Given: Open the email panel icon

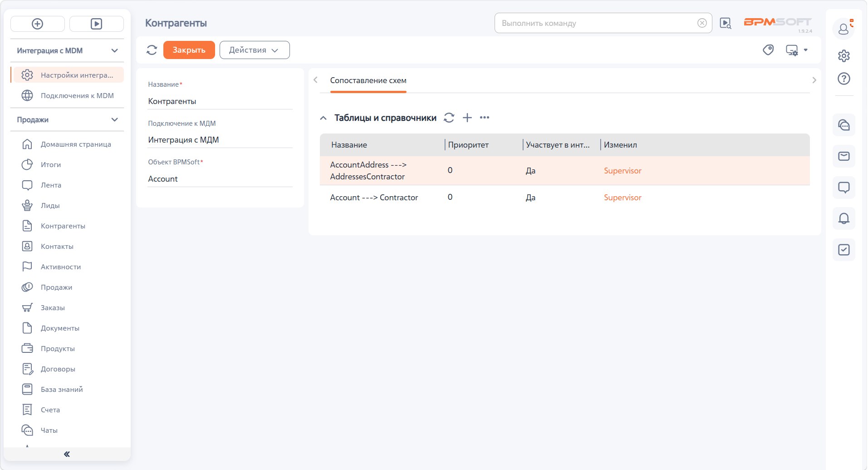Looking at the screenshot, I should (844, 156).
